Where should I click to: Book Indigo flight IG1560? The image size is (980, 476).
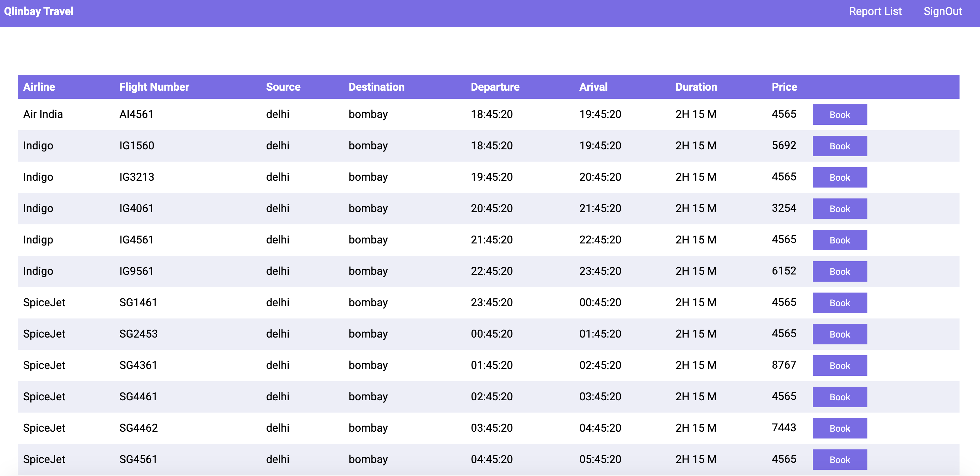(840, 146)
